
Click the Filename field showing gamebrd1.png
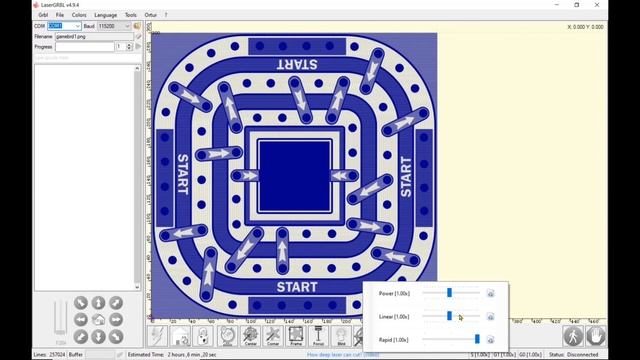(94, 37)
